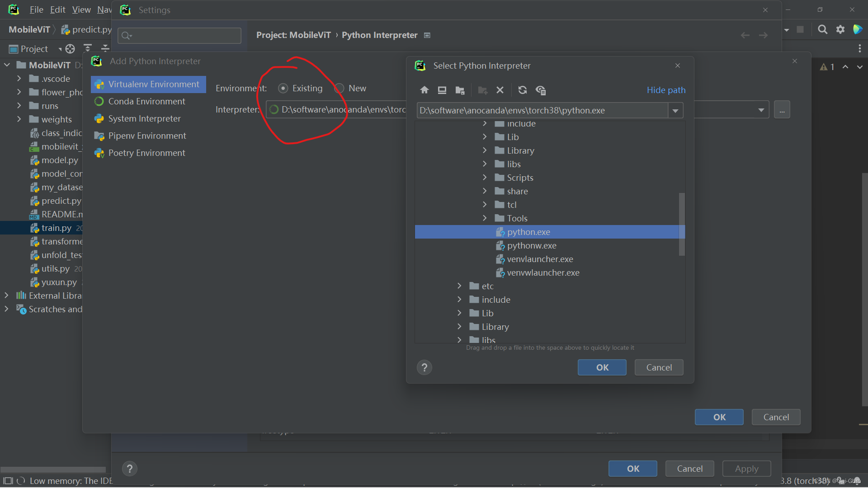Click the file chooser path text field
Image resolution: width=868 pixels, height=488 pixels.
click(542, 110)
